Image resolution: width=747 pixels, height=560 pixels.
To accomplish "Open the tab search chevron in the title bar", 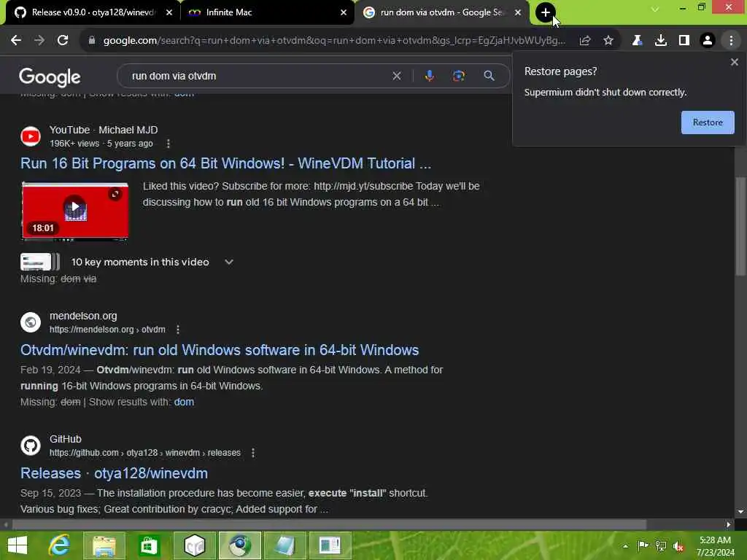I will point(655,9).
